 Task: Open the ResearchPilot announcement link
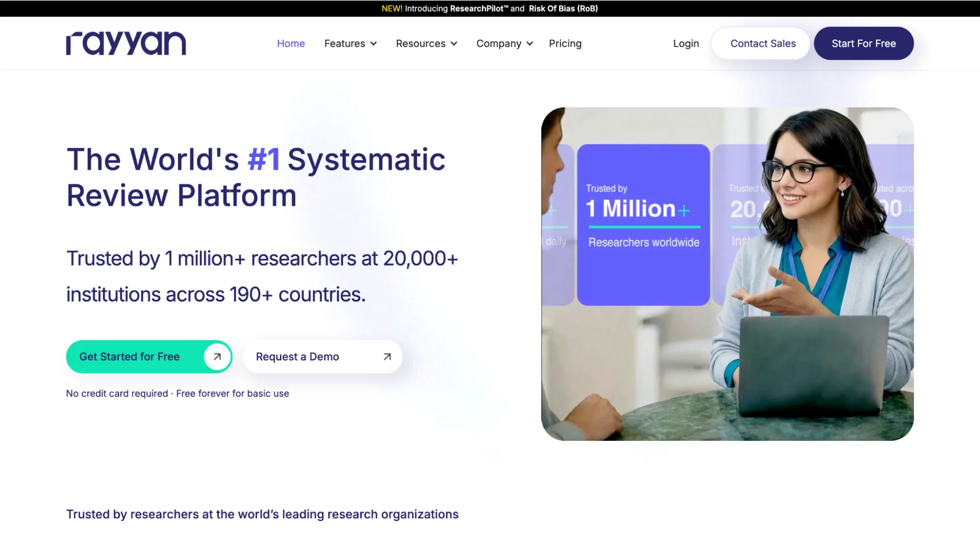click(x=479, y=8)
